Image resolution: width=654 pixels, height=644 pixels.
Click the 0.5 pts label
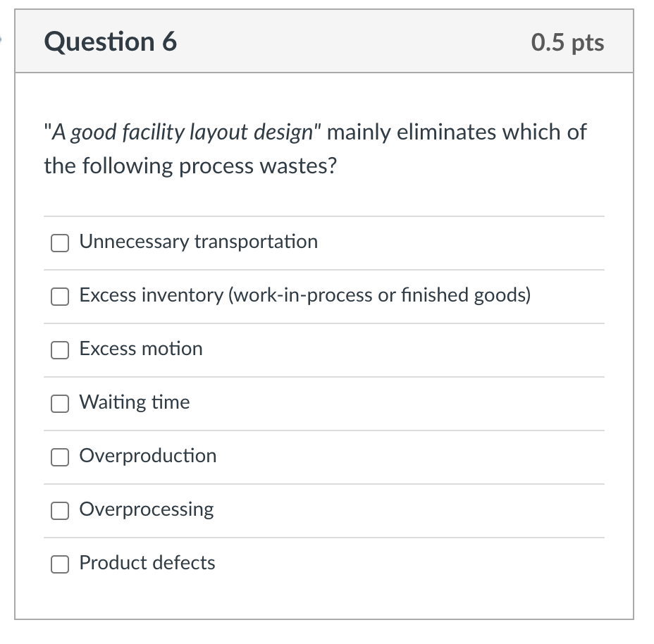(x=568, y=42)
